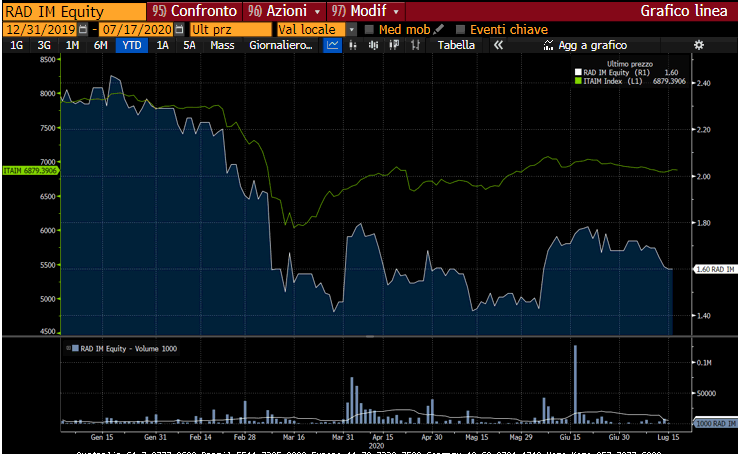Switch to the 3G time range
The width and height of the screenshot is (739, 454).
click(x=44, y=45)
